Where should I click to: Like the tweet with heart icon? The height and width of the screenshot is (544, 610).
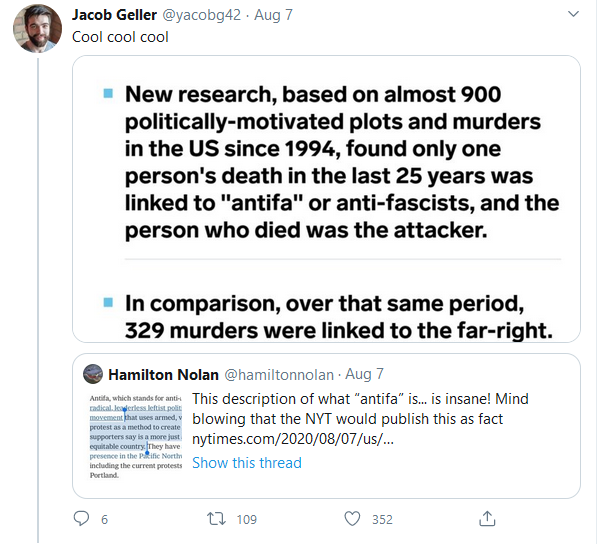[352, 519]
